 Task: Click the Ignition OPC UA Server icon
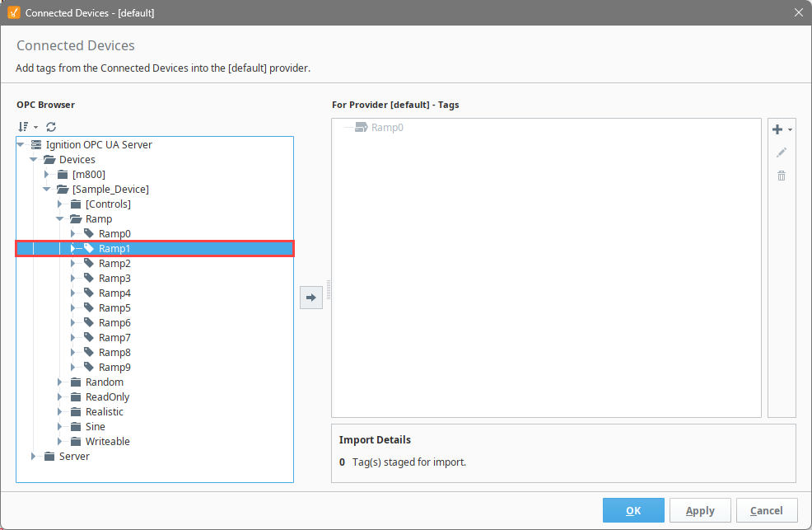(36, 144)
